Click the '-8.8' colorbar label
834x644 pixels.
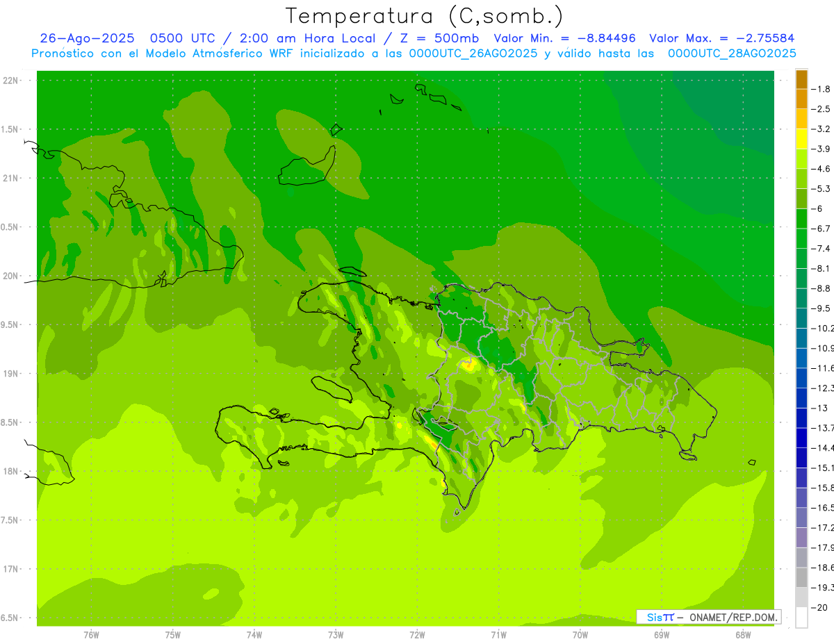coord(821,288)
